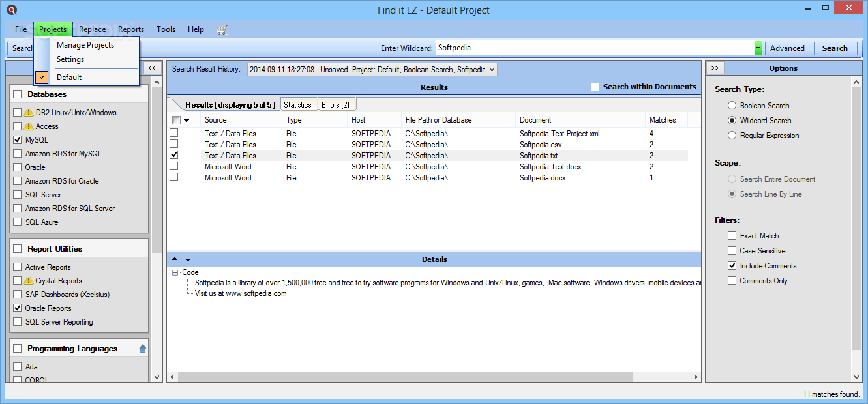Open the Replace menu
This screenshot has height=404, width=868.
tap(93, 29)
